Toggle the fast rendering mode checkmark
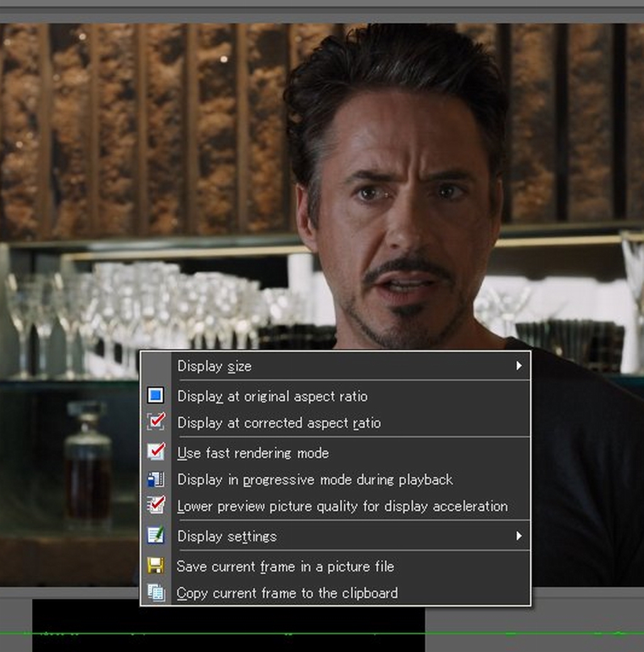This screenshot has width=644, height=652. click(x=156, y=451)
